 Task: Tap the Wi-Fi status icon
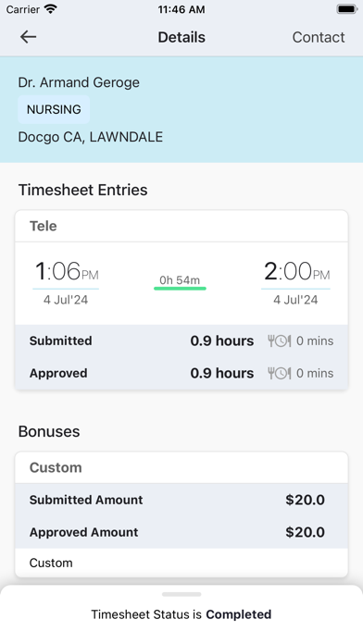pyautogui.click(x=51, y=9)
